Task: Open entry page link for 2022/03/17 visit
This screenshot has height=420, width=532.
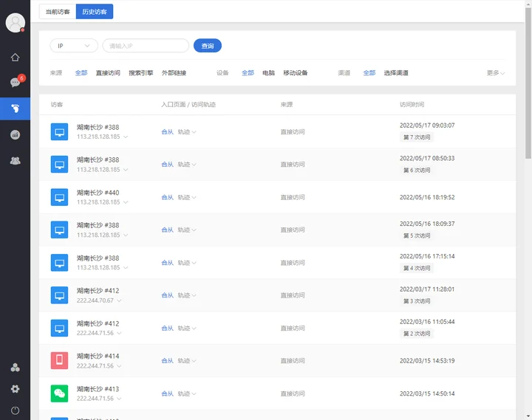Action: point(167,295)
